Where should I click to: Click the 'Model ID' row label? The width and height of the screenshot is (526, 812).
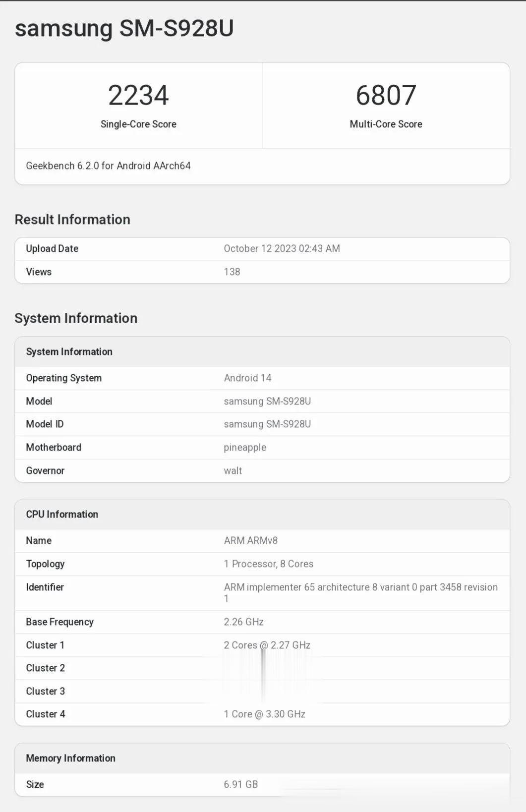pos(45,424)
